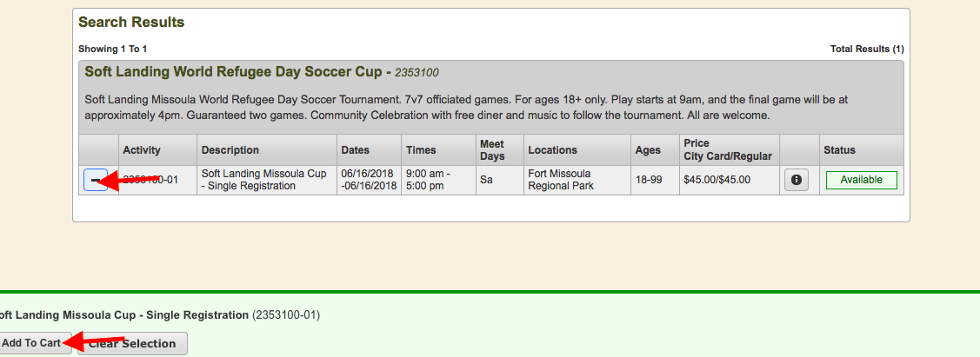The width and height of the screenshot is (980, 357).
Task: Click the green Available status badge
Action: [x=861, y=180]
